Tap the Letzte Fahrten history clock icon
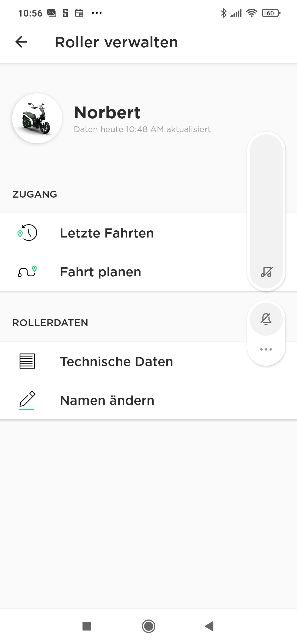The height and width of the screenshot is (644, 297). [28, 233]
